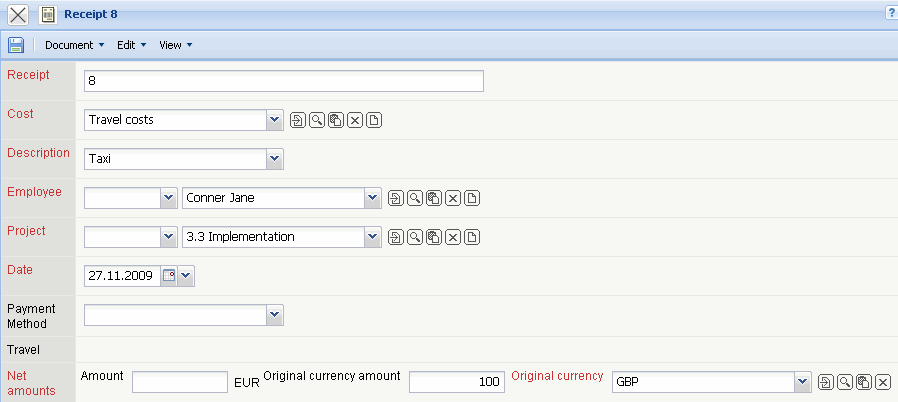Click the Receipt number input field
This screenshot has height=402, width=898.
click(284, 81)
